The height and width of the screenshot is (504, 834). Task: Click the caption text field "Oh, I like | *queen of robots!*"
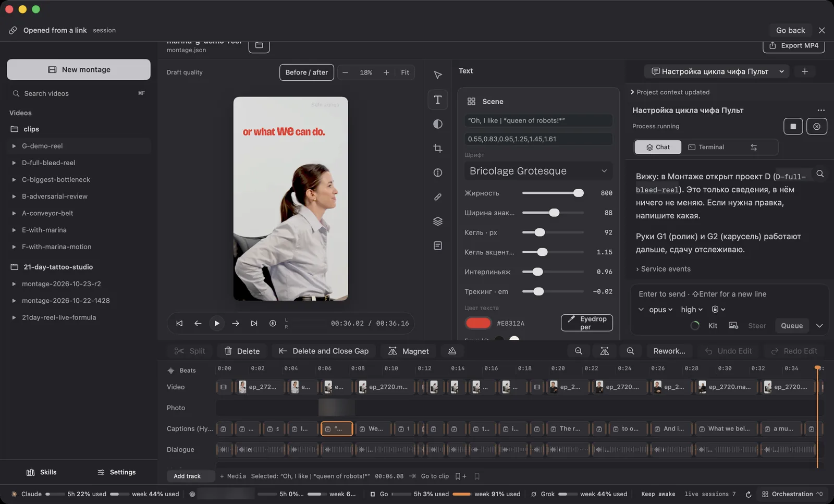[538, 120]
